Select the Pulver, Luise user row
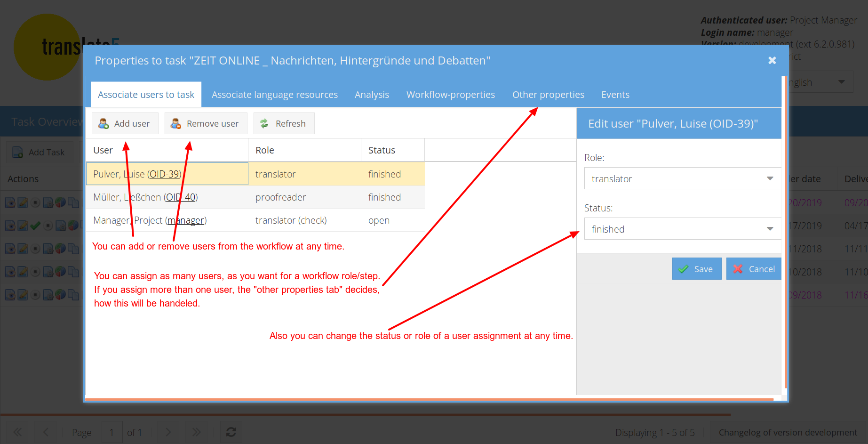 coord(255,174)
